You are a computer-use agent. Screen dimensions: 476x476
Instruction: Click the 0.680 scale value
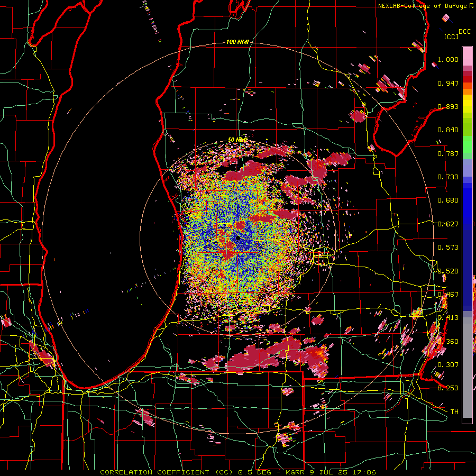[x=448, y=200]
